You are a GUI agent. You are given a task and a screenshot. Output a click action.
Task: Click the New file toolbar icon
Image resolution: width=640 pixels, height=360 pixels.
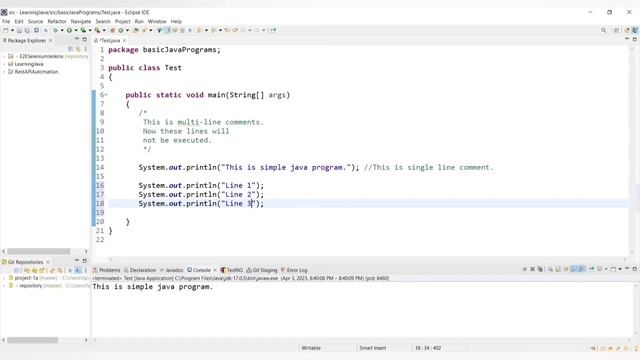tap(6, 30)
